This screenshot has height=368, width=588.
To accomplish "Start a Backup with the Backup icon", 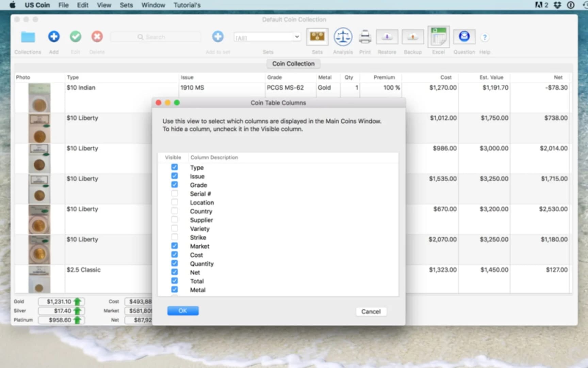I will tap(412, 37).
